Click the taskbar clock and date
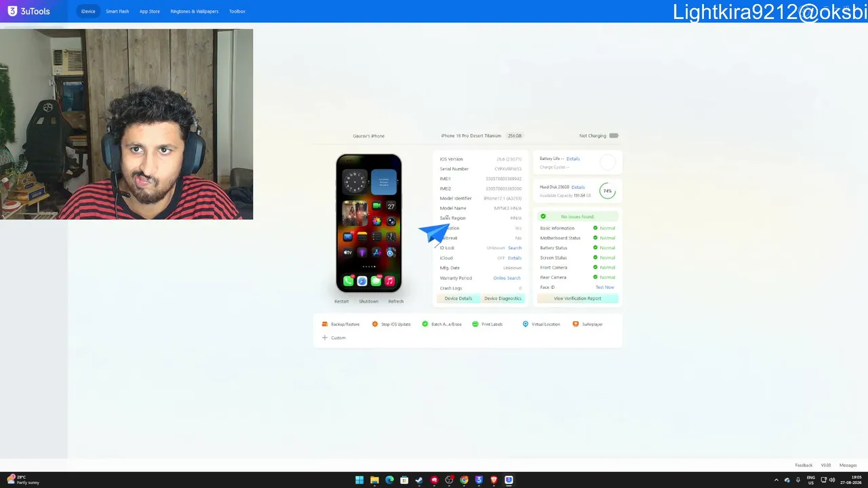The width and height of the screenshot is (868, 488). [850, 480]
